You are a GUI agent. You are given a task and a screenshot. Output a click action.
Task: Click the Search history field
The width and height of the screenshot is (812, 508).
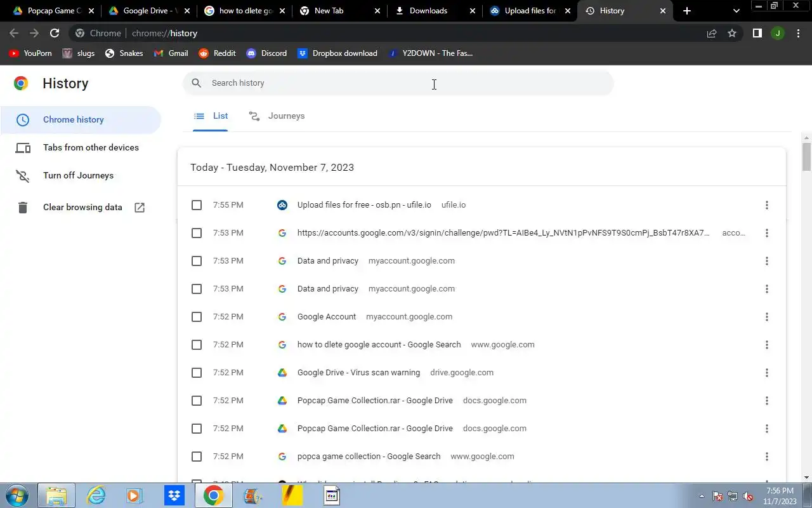click(x=398, y=83)
